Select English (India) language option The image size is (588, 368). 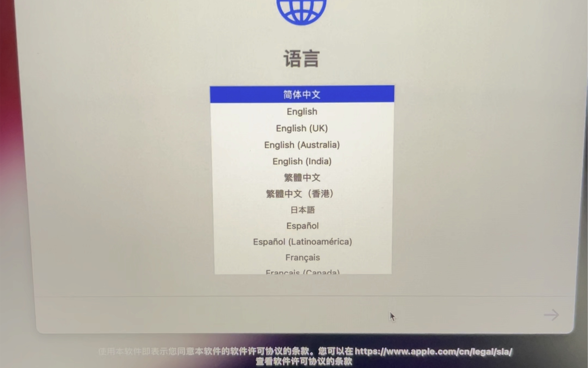point(302,161)
